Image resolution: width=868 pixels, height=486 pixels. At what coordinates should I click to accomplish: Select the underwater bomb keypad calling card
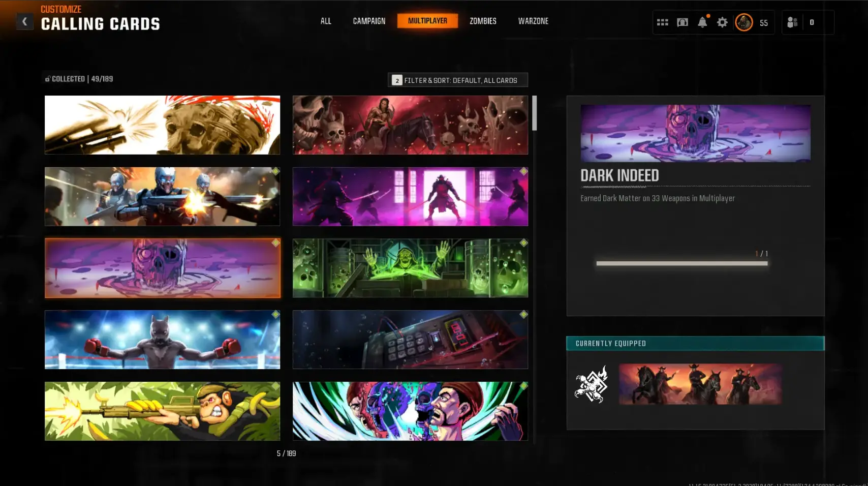(410, 340)
